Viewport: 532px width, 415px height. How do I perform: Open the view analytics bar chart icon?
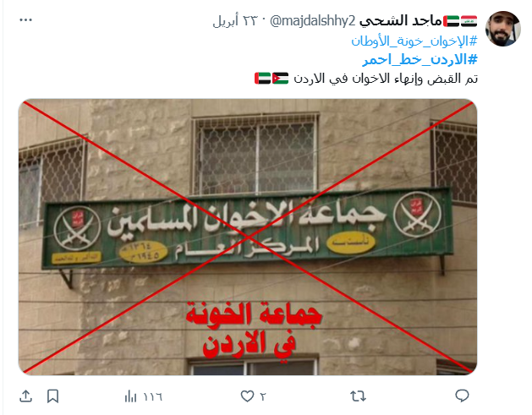pyautogui.click(x=130, y=396)
